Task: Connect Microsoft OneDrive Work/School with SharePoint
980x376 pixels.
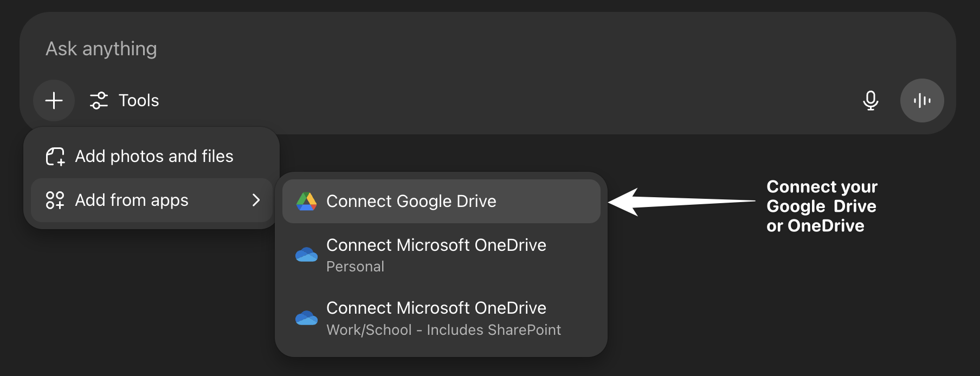Action: point(441,318)
